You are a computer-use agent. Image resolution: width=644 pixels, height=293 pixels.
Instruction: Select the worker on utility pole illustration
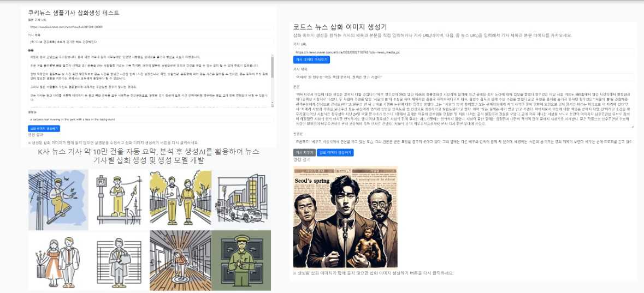click(x=58, y=200)
